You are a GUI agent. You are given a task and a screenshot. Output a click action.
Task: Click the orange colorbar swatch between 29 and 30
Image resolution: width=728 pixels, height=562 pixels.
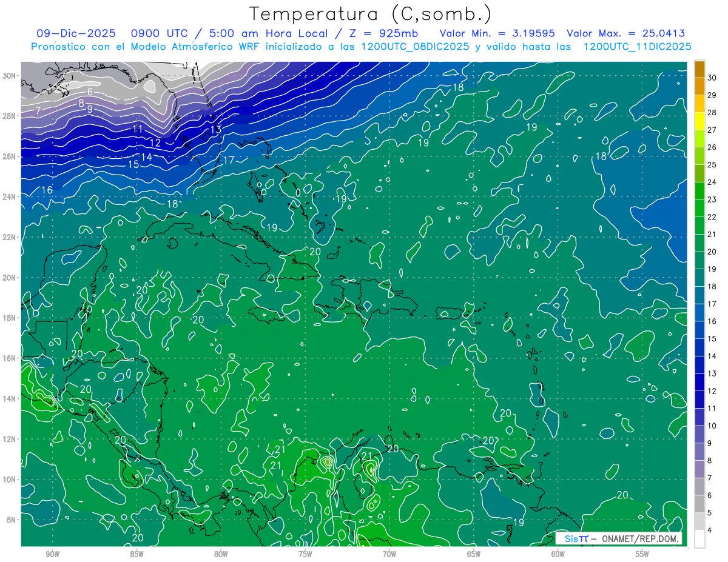[699, 86]
